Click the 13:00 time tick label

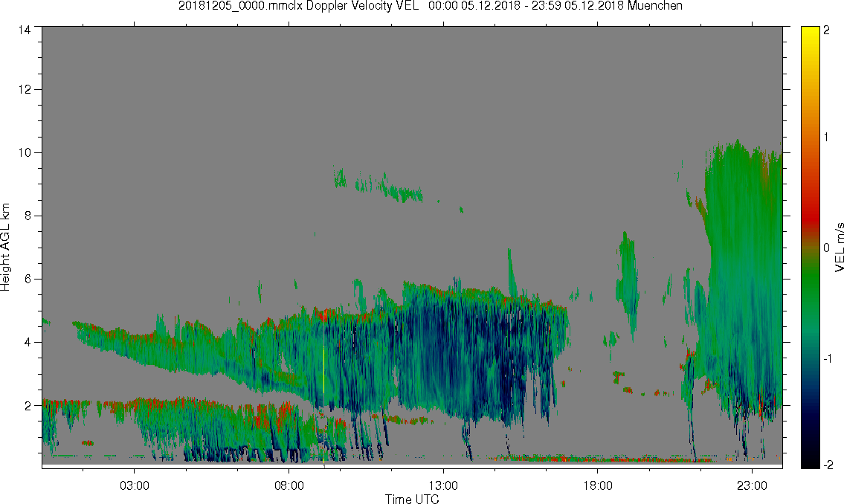(443, 485)
